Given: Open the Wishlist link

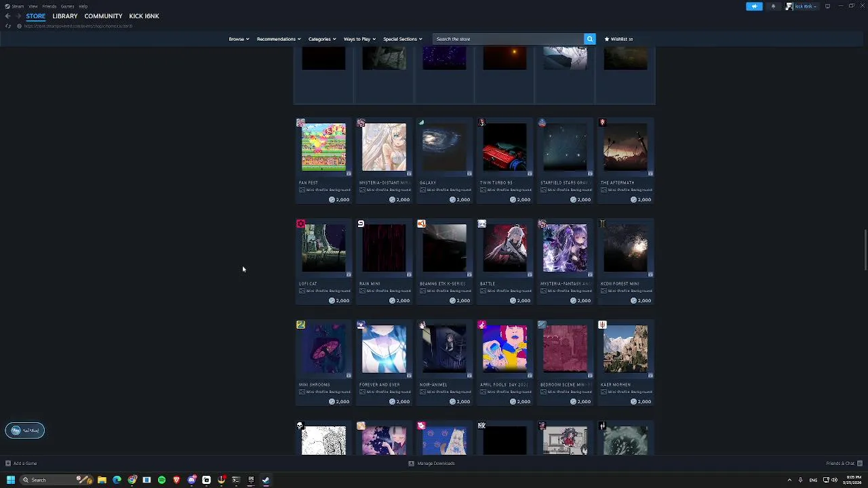Looking at the screenshot, I should click(x=618, y=39).
